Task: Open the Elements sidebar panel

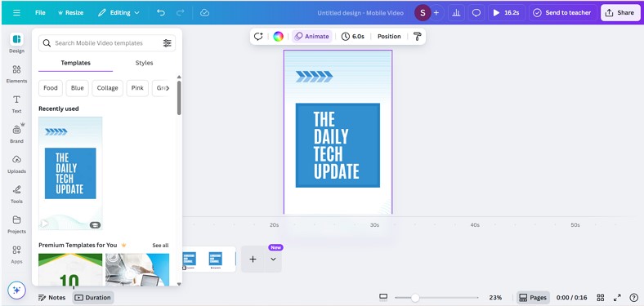Action: 16,73
